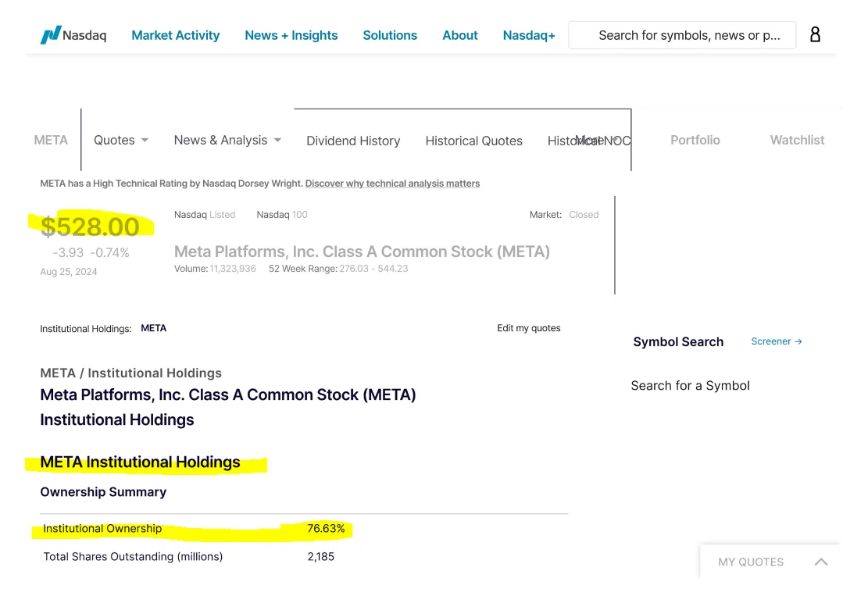Select the Ownership Summary heading
Viewport: 868px width, 596px height.
click(x=103, y=492)
